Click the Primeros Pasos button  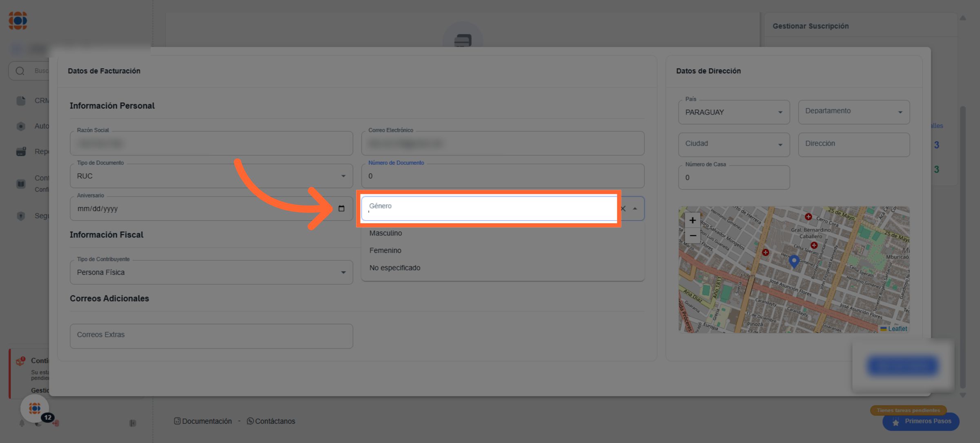[921, 421]
